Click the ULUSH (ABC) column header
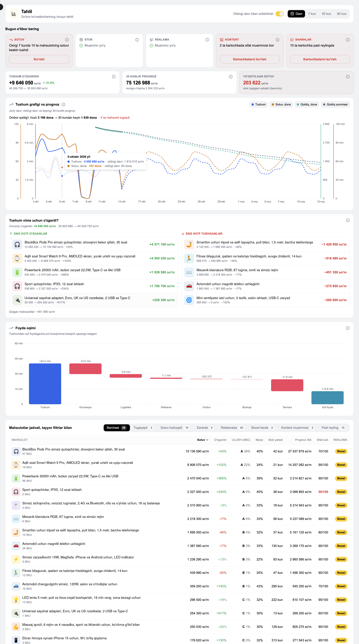Screen dimensions: 359x644 point(241,440)
